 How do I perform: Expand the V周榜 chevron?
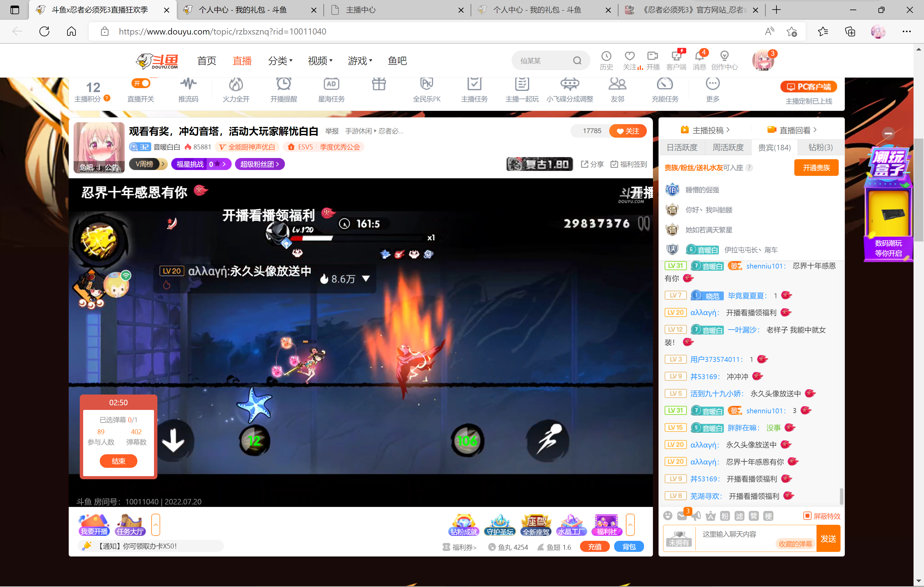point(163,164)
